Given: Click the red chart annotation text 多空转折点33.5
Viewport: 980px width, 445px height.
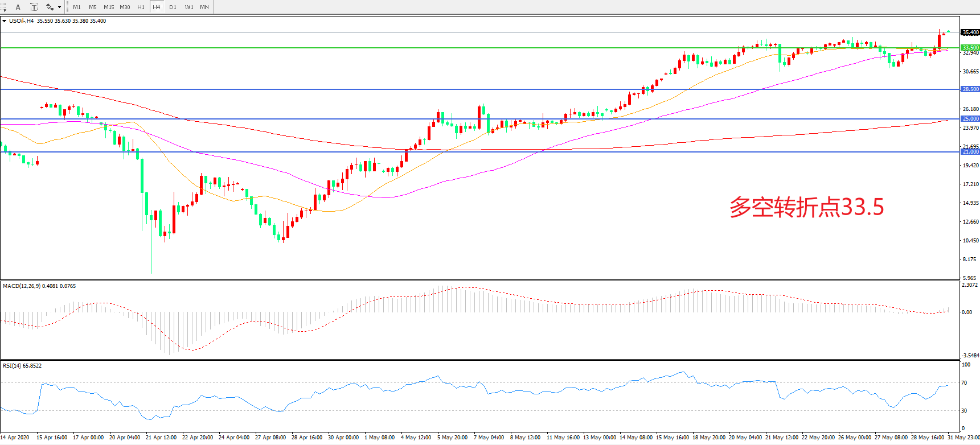Looking at the screenshot, I should pos(806,207).
